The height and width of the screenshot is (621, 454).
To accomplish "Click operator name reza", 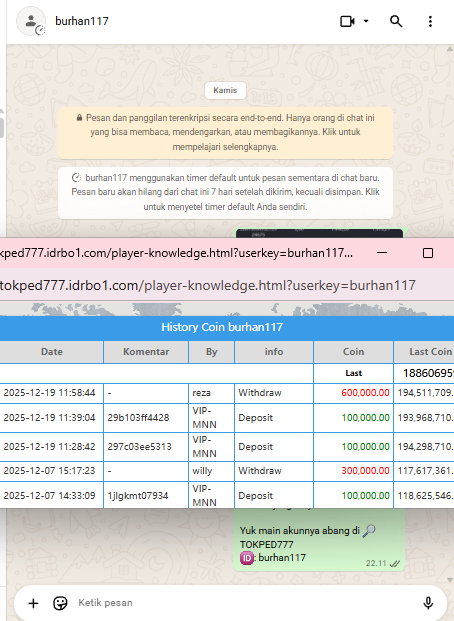I will [x=201, y=393].
